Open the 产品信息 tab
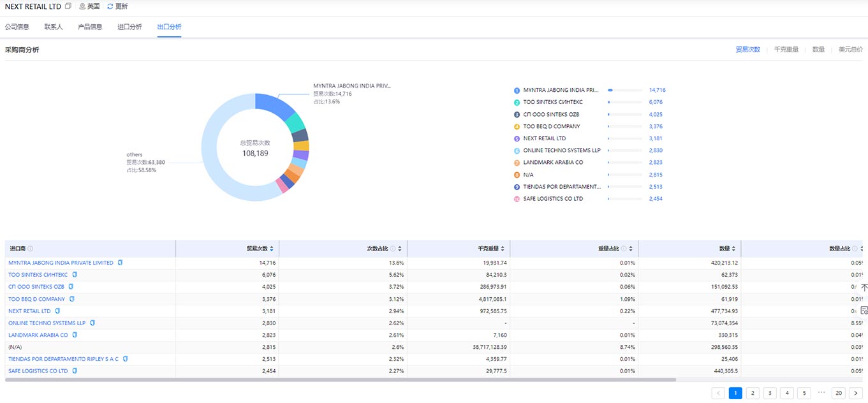The width and height of the screenshot is (868, 403). point(90,27)
